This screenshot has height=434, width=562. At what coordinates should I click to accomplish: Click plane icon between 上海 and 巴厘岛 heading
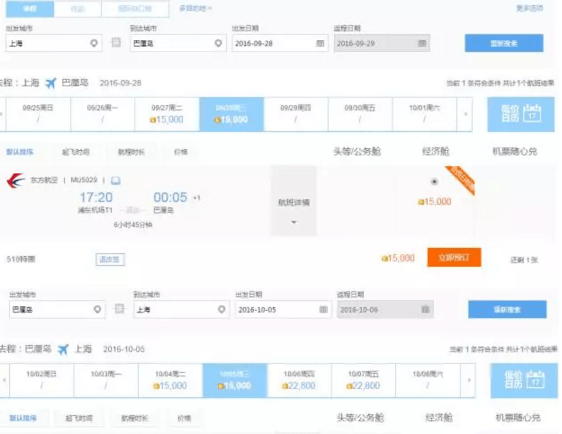coord(51,83)
